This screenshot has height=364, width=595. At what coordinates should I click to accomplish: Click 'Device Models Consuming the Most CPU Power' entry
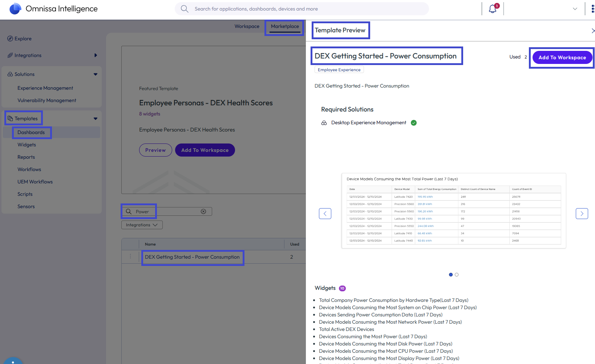386,351
